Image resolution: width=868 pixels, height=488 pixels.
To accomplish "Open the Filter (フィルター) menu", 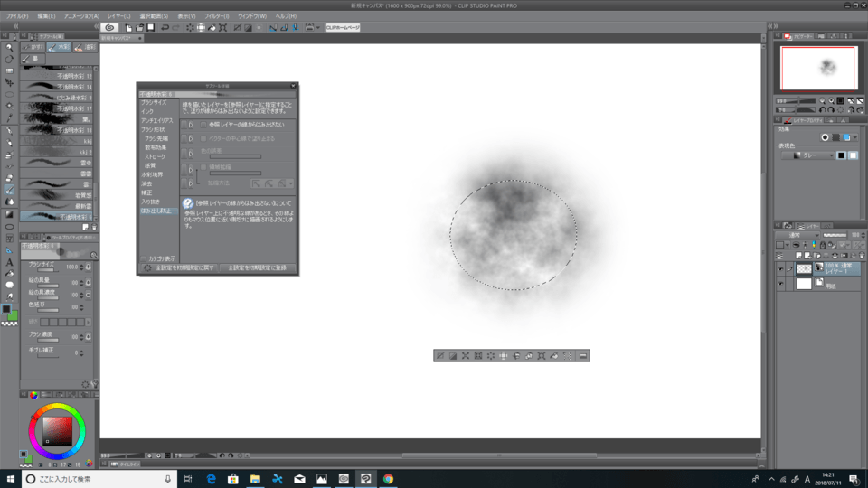I will coord(216,16).
